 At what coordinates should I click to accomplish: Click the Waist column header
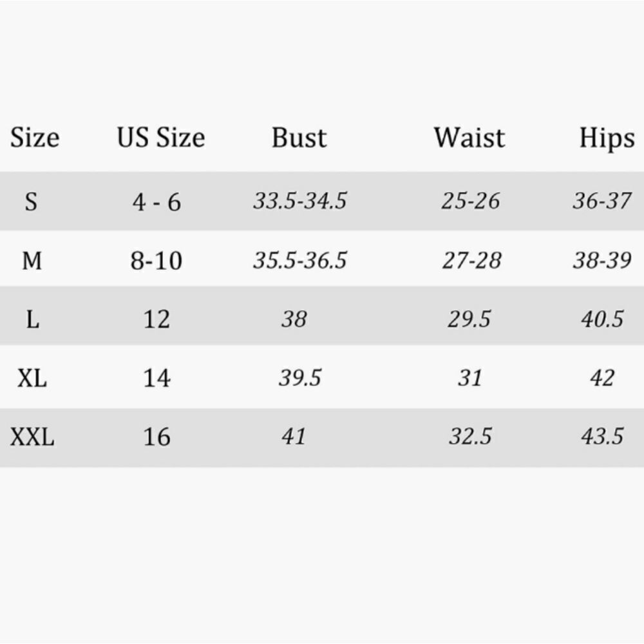click(x=469, y=138)
